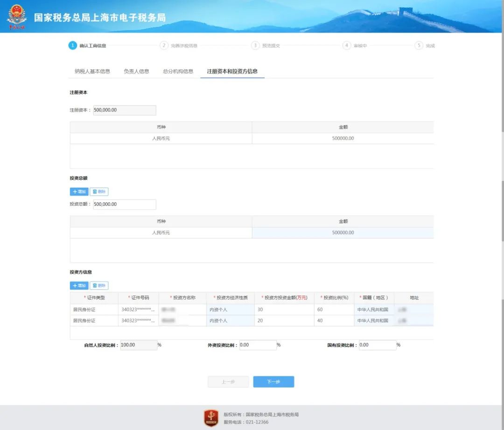Viewport: 504px width, 430px height.
Task: Click step 5 circle 完成
Action: click(x=419, y=46)
